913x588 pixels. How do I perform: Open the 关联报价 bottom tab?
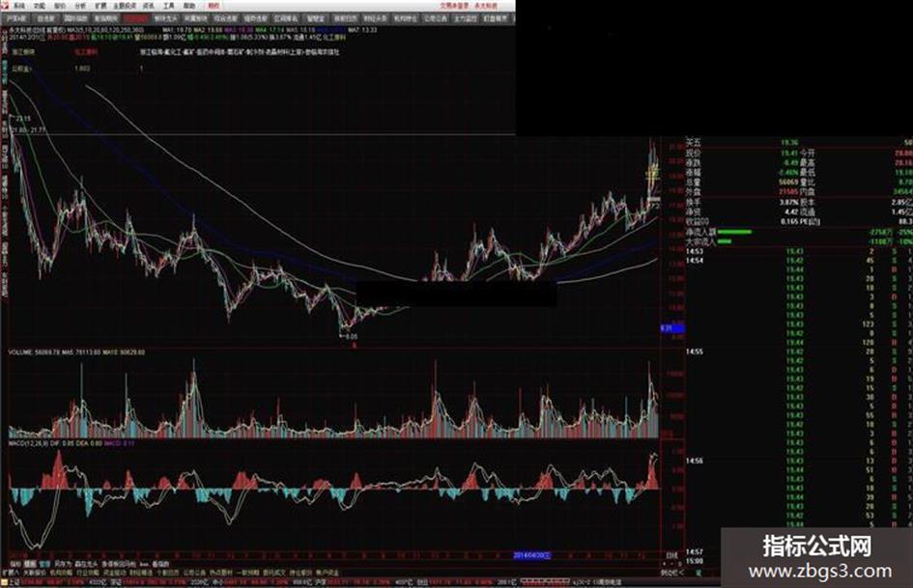(35, 573)
